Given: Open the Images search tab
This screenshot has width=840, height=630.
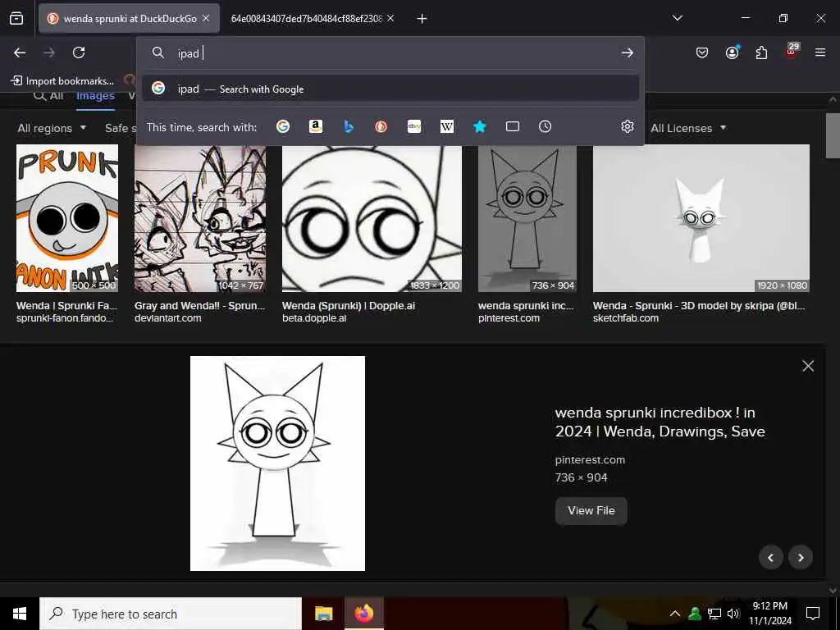Looking at the screenshot, I should [x=95, y=96].
